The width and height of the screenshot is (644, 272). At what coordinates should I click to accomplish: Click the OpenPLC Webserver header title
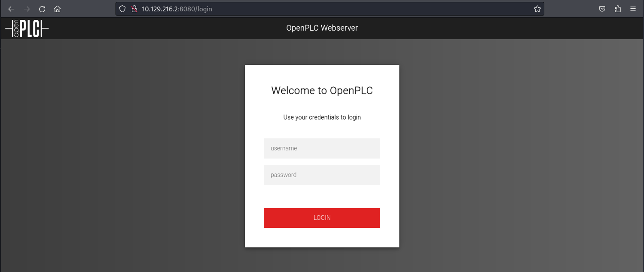click(x=322, y=28)
